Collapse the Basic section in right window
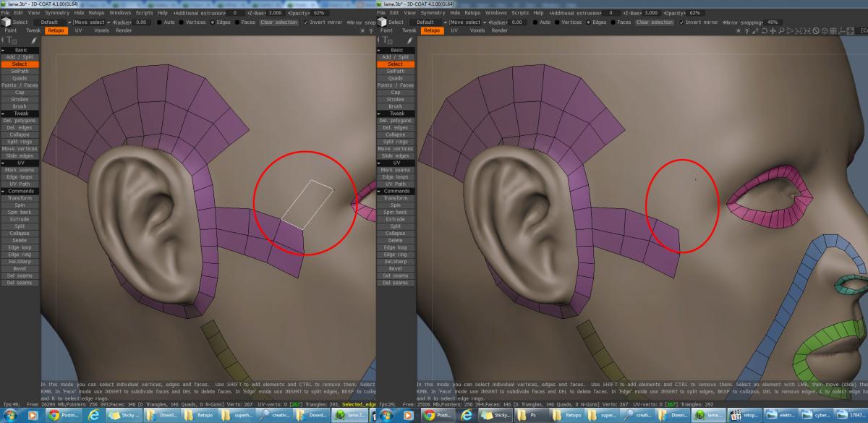 coord(396,50)
